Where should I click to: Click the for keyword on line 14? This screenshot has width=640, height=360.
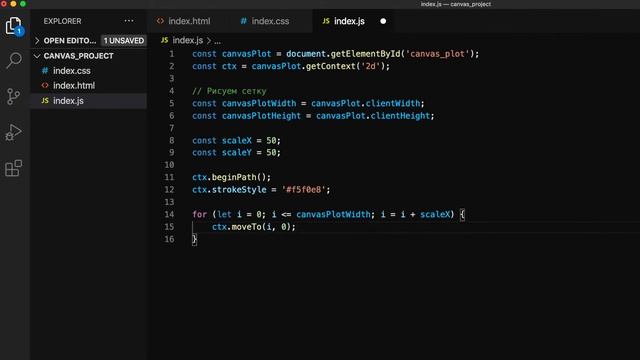point(200,214)
